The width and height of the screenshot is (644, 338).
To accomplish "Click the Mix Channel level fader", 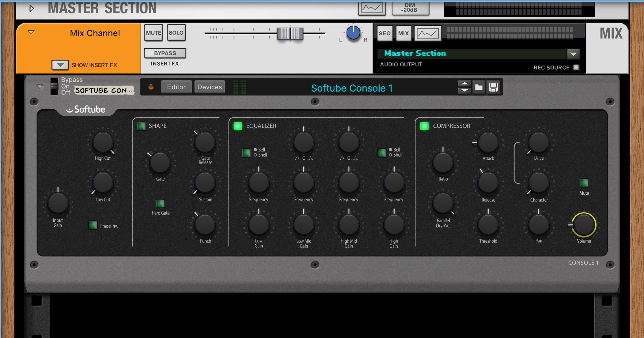I will coord(290,33).
